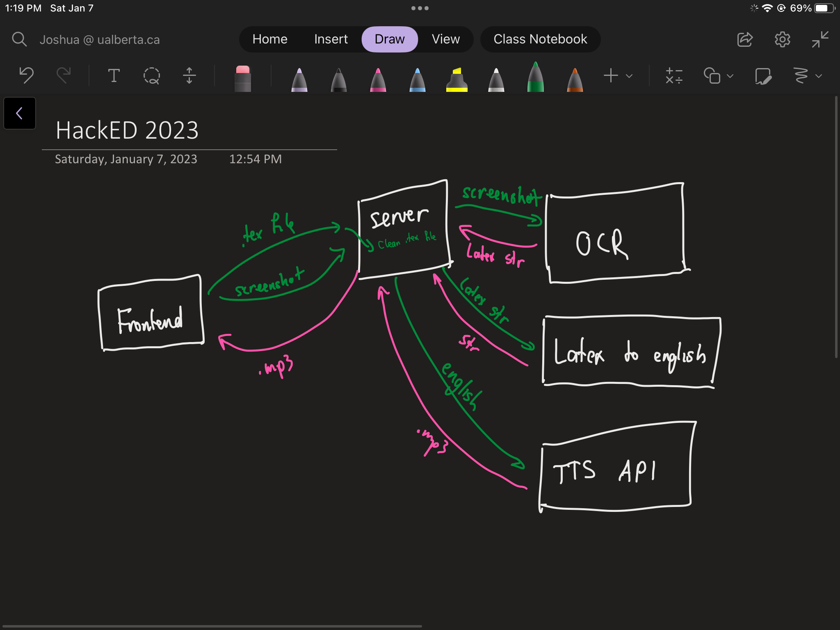Open the Class Notebook button
Image resolution: width=840 pixels, height=630 pixels.
(x=540, y=39)
